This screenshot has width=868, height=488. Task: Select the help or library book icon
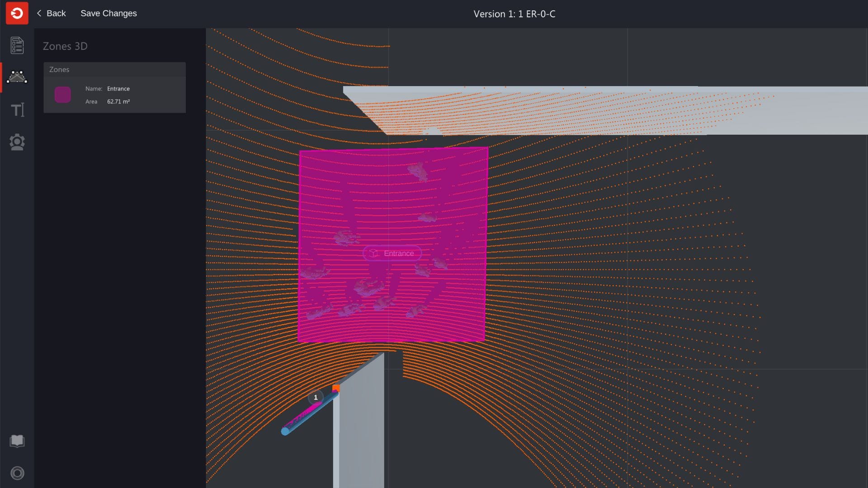click(17, 441)
